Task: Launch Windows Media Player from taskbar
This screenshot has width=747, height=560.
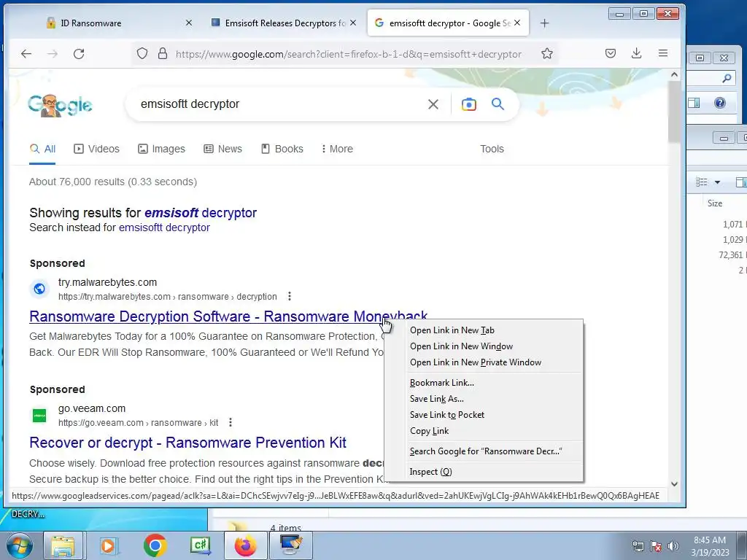Action: (x=108, y=545)
